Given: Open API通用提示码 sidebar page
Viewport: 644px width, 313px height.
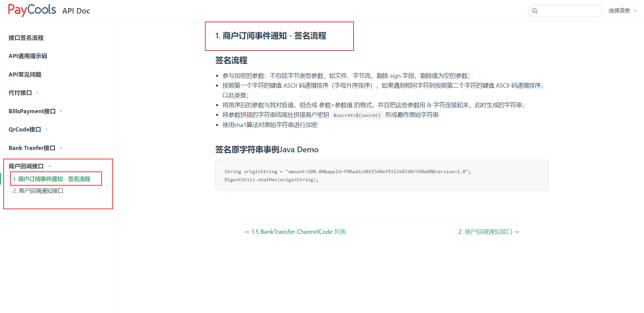Looking at the screenshot, I should tap(28, 56).
